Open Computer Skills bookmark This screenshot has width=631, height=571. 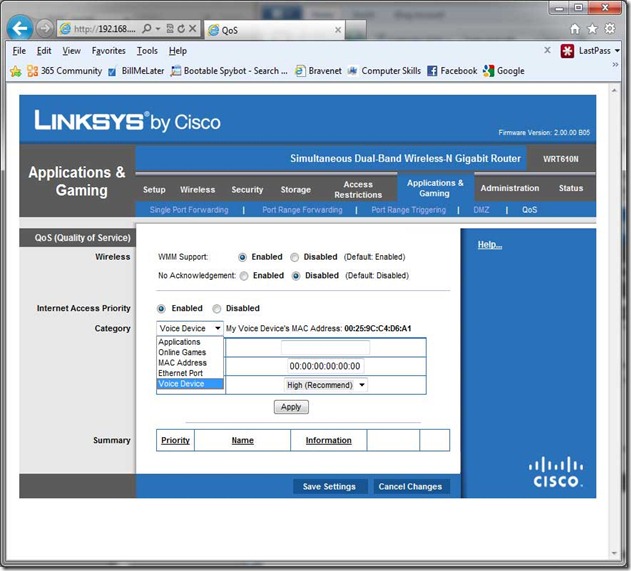[x=384, y=71]
